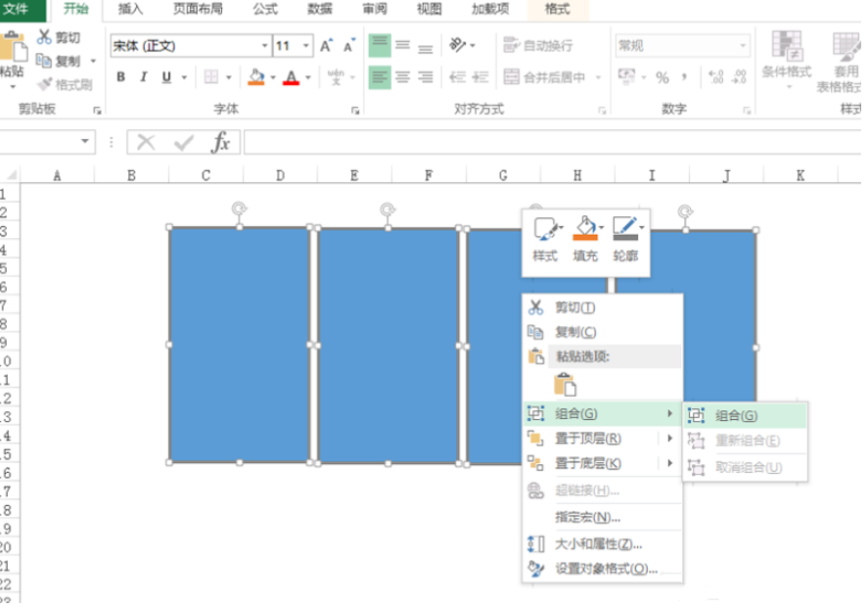Image resolution: width=868 pixels, height=607 pixels.
Task: Click the Name Box input field
Action: point(39,141)
